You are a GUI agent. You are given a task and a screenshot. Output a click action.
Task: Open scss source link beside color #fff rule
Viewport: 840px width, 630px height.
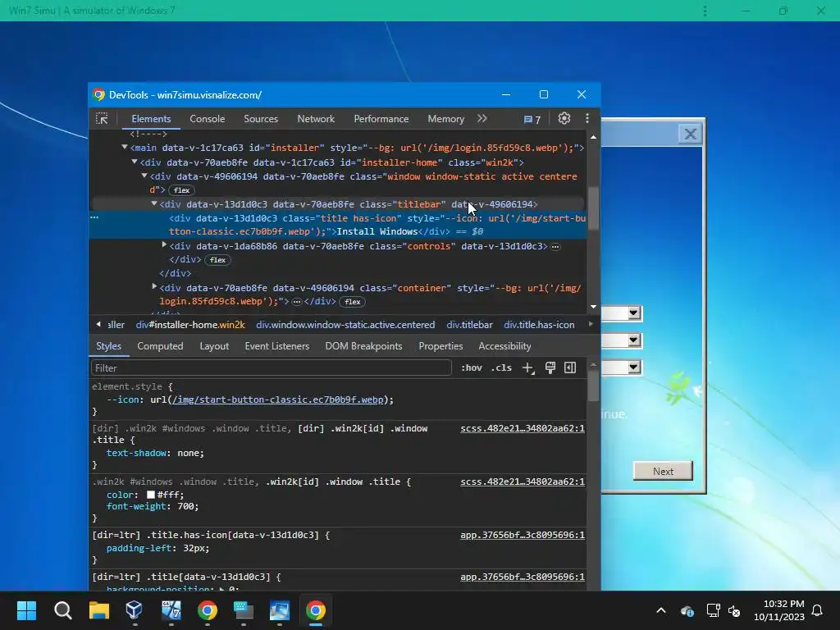[x=523, y=482]
